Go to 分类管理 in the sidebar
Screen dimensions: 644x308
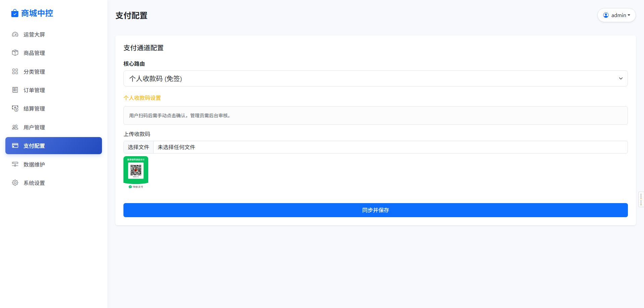click(54, 72)
